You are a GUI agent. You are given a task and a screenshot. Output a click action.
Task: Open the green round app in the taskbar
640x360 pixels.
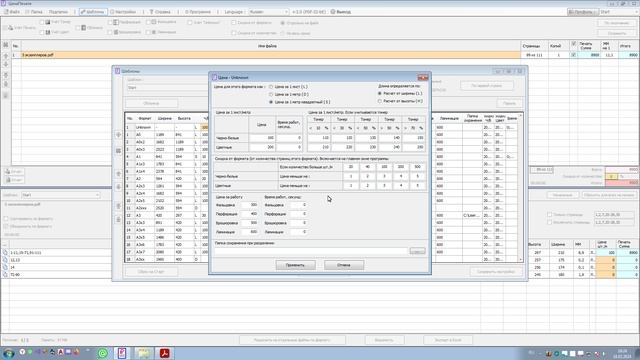(x=102, y=353)
